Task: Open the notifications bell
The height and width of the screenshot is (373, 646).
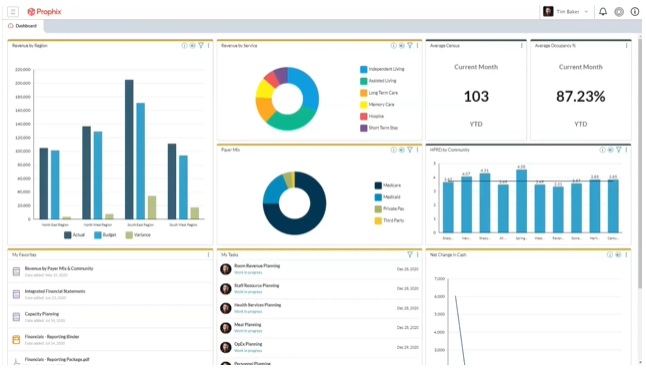Action: (x=603, y=12)
